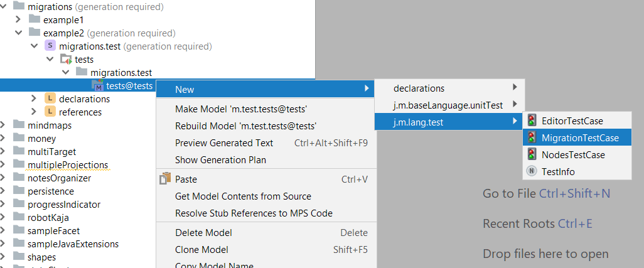Expand the references language node
644x268 pixels.
coord(34,112)
